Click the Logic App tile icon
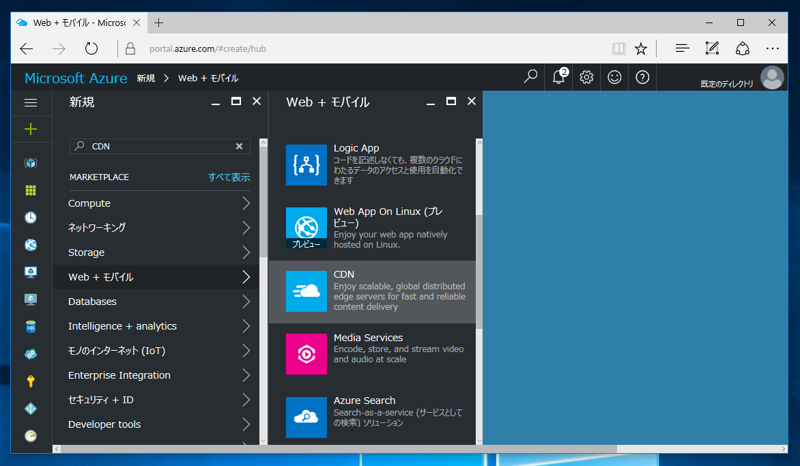This screenshot has height=466, width=800. (306, 165)
